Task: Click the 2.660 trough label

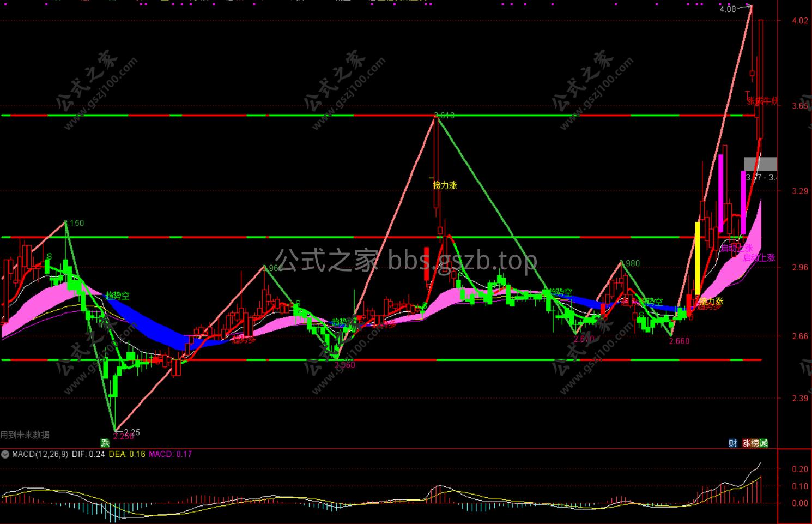Action: tap(679, 341)
